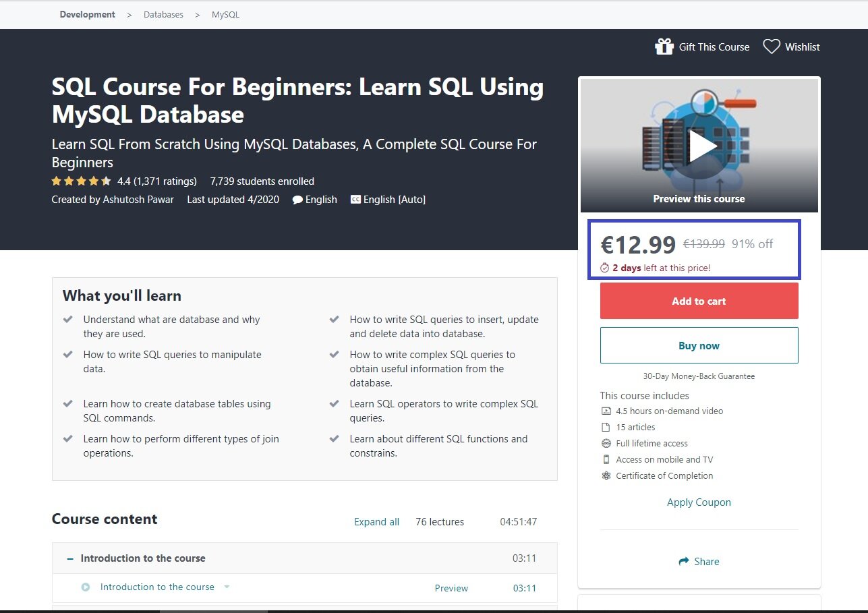Click checkmark beside 'Understand what are database'
868x613 pixels.
click(x=68, y=320)
